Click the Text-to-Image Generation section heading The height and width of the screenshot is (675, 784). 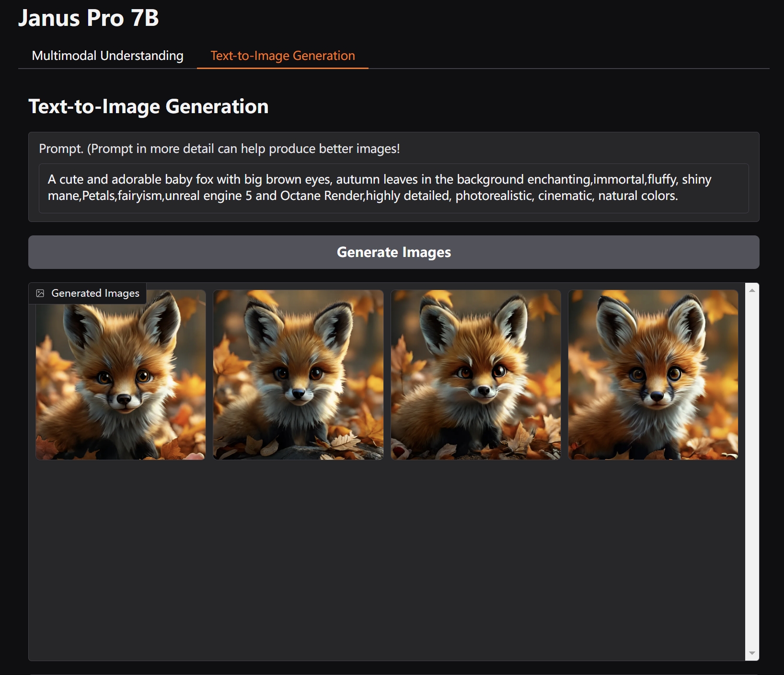[149, 106]
